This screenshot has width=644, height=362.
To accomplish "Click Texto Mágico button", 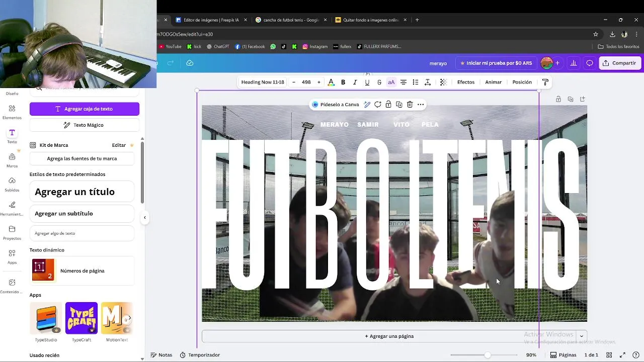I will tap(85, 125).
